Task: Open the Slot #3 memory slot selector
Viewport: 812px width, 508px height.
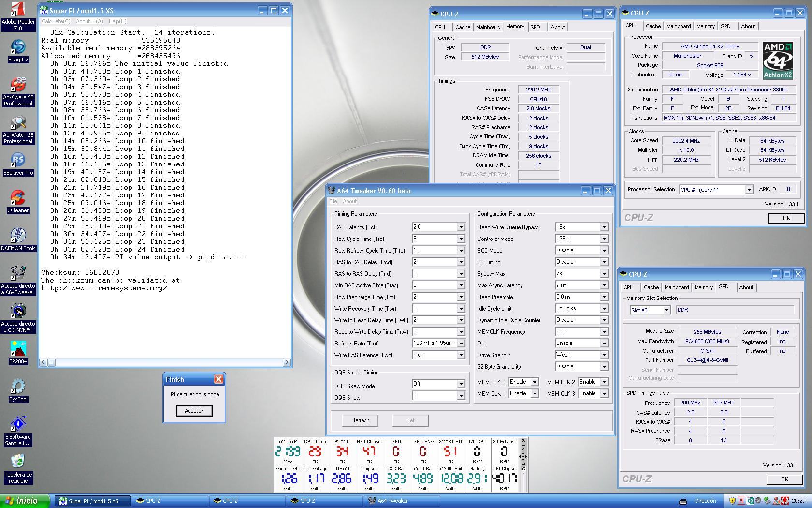Action: tap(666, 310)
